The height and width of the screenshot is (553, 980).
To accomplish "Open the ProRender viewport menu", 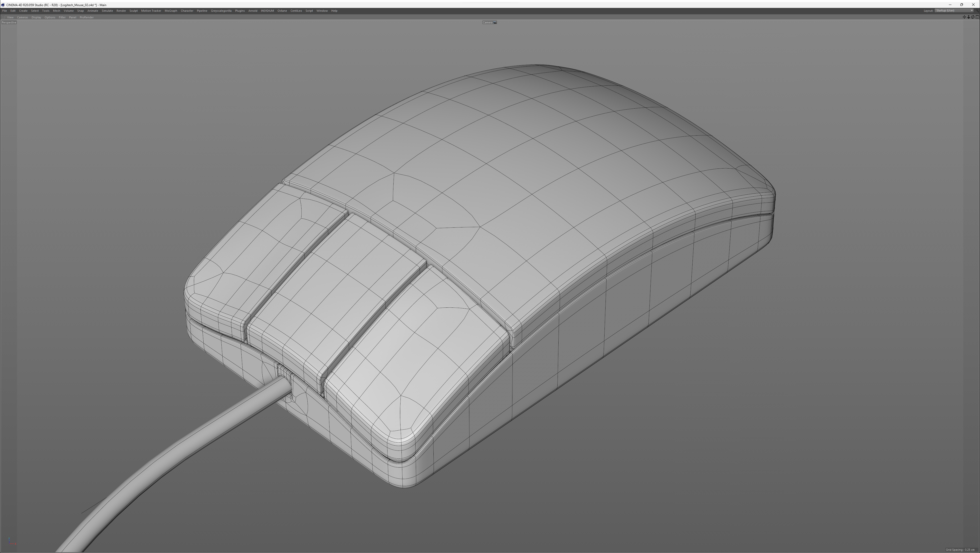I will point(86,17).
